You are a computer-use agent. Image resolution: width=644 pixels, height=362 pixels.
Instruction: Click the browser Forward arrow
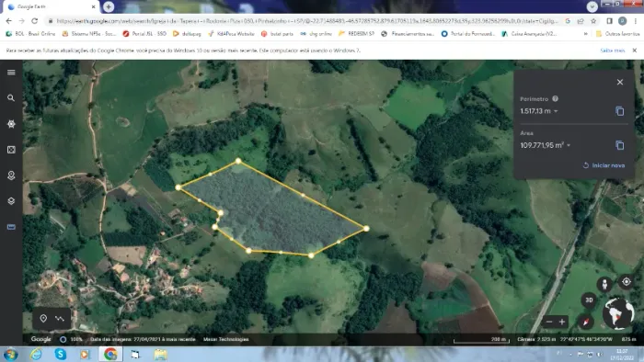click(x=21, y=21)
